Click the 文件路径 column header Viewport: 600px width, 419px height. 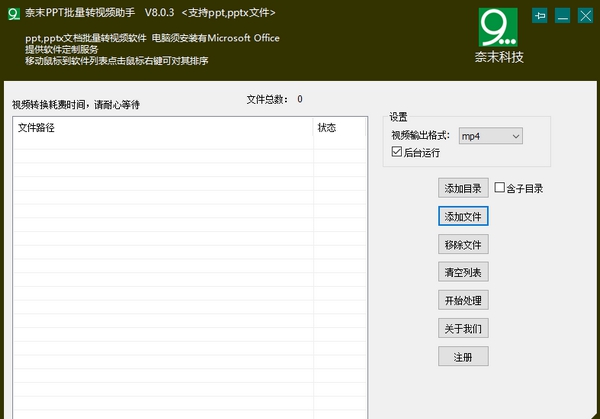[x=160, y=128]
